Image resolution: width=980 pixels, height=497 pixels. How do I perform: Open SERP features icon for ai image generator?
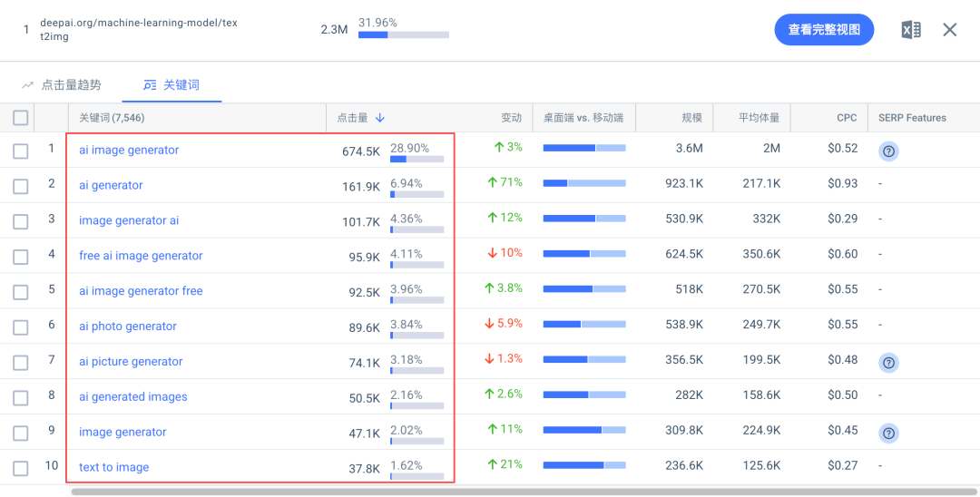click(x=888, y=151)
